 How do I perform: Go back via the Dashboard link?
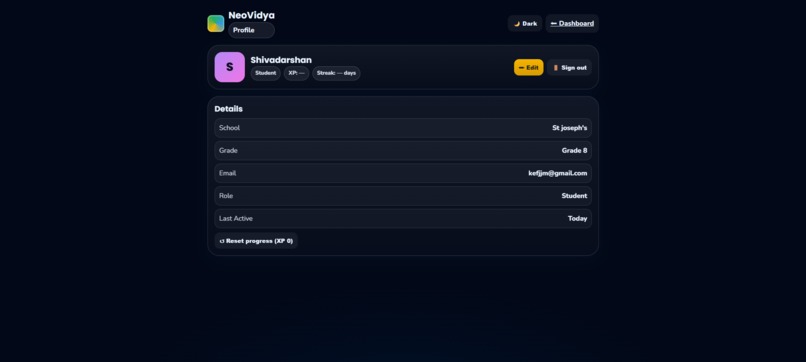coord(572,24)
